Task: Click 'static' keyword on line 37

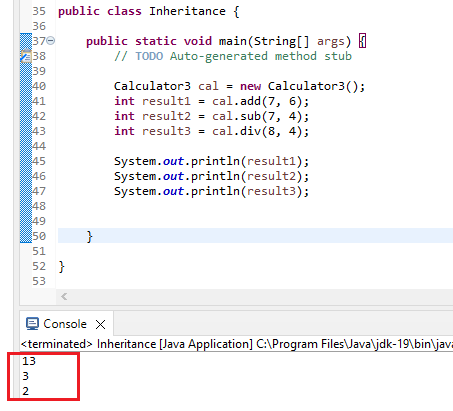Action: pyautogui.click(x=156, y=41)
